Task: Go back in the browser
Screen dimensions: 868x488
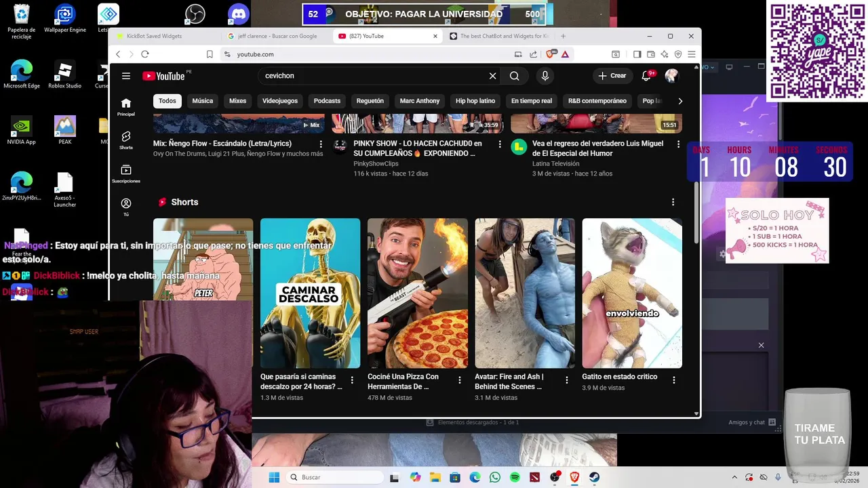Action: tap(118, 54)
